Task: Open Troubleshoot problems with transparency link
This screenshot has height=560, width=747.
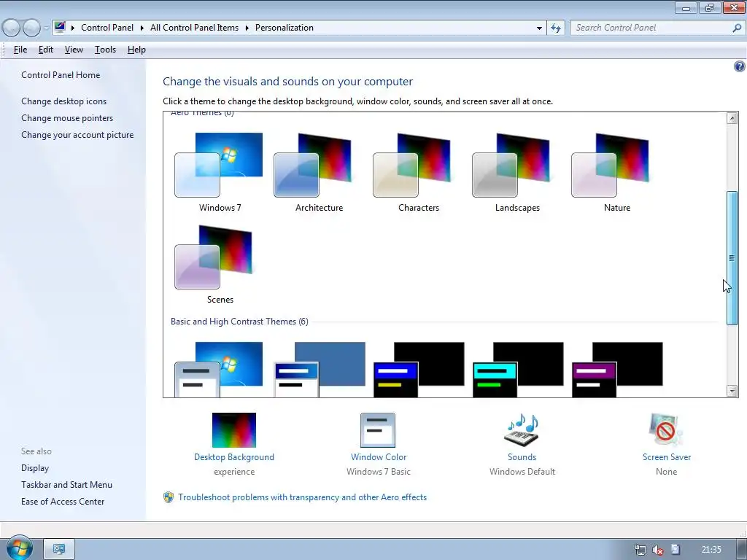Action: pyautogui.click(x=302, y=497)
